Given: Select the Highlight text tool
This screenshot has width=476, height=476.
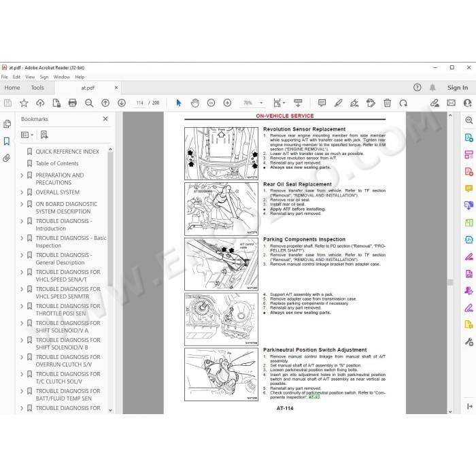Looking at the screenshot, I should [338, 103].
